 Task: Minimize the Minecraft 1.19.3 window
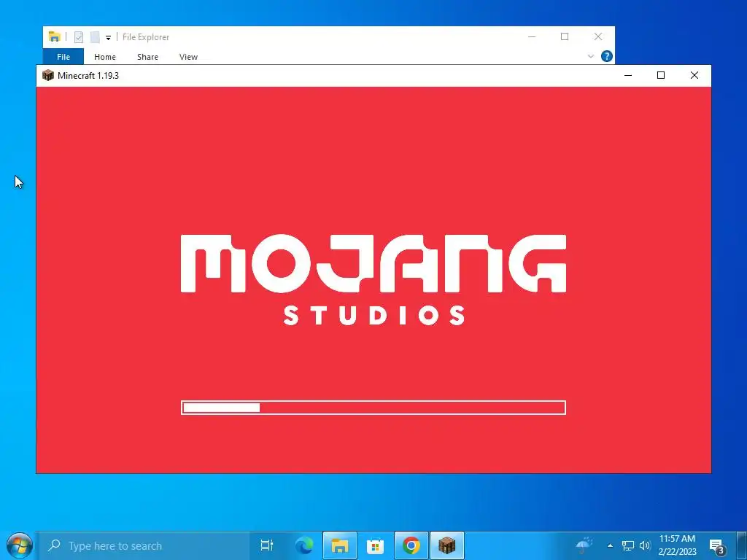(x=628, y=75)
